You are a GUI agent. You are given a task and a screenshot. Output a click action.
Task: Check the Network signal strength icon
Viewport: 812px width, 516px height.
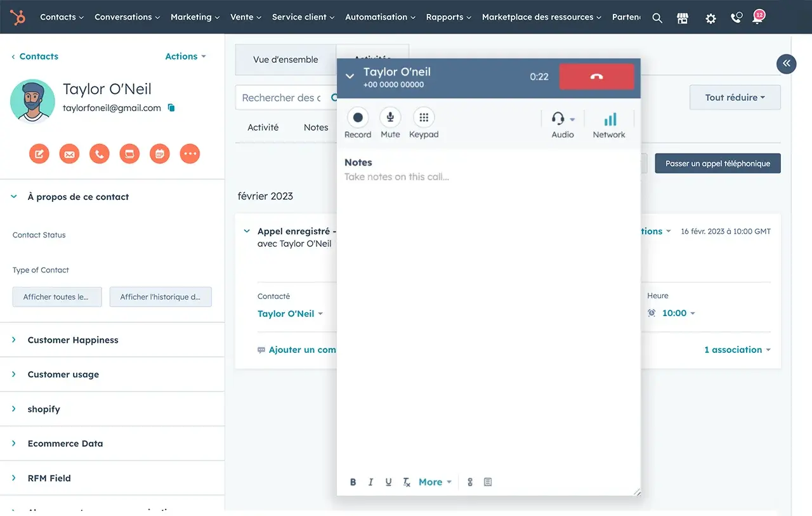tap(609, 120)
